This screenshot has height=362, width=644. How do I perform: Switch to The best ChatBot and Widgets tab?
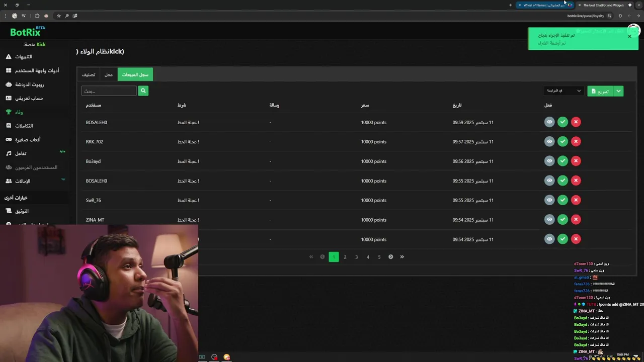[x=603, y=5]
